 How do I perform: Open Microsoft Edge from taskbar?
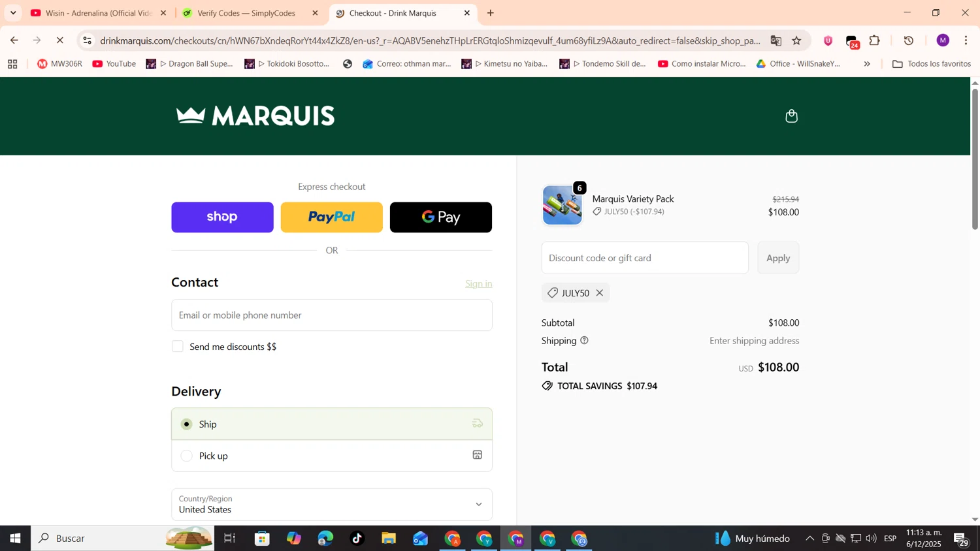click(x=325, y=539)
